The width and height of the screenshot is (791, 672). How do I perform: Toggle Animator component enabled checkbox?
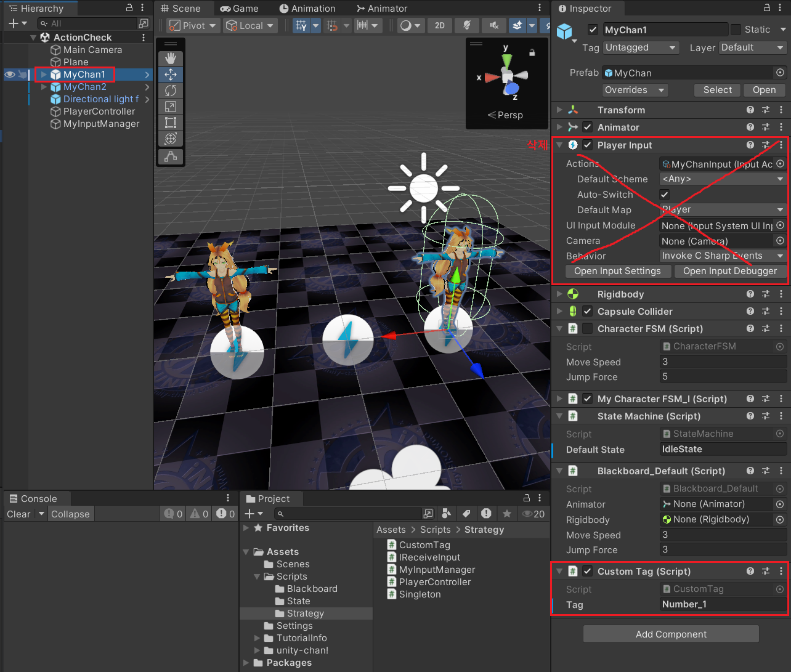coord(587,127)
